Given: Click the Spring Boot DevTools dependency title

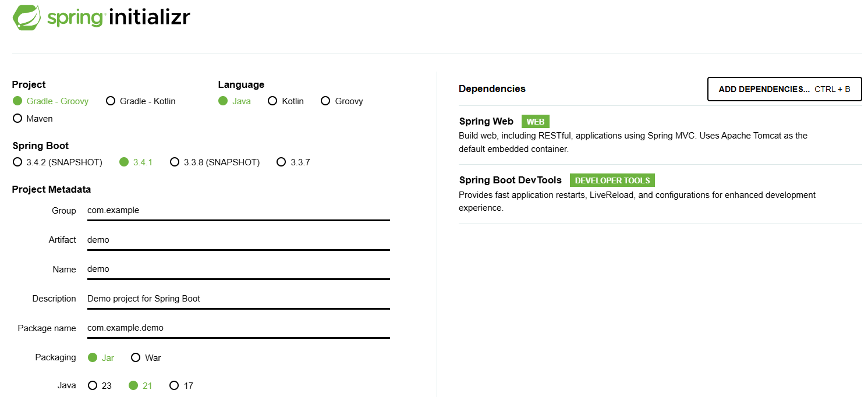Looking at the screenshot, I should [511, 180].
